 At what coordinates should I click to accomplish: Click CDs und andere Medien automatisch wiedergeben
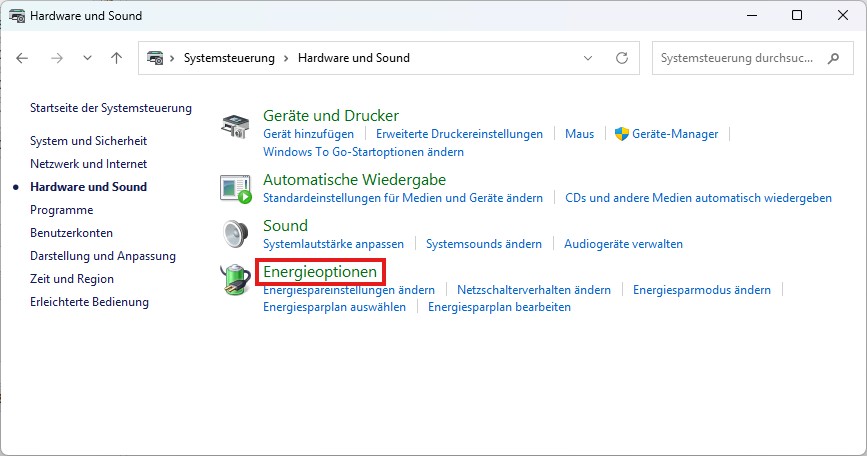[698, 198]
